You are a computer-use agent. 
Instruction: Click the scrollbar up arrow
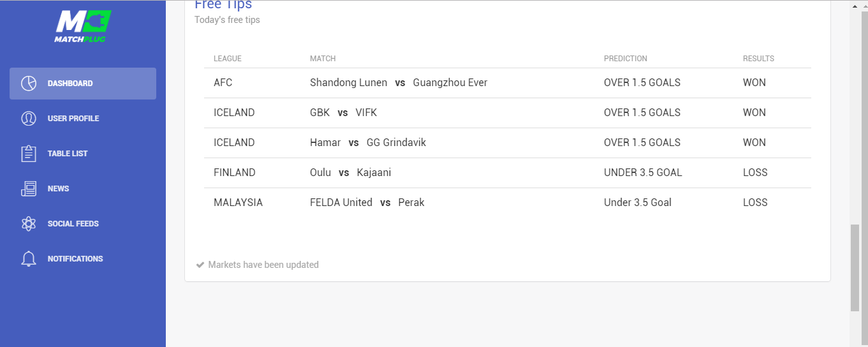855,6
